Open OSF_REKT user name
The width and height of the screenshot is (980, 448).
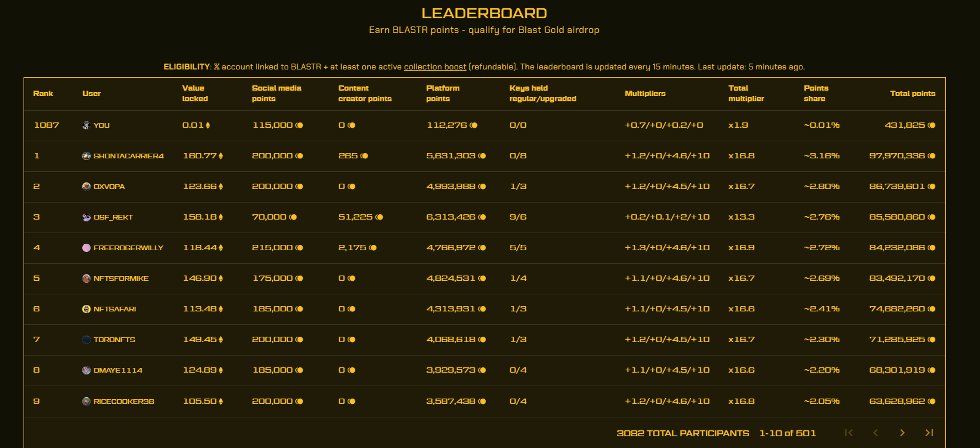coord(113,217)
